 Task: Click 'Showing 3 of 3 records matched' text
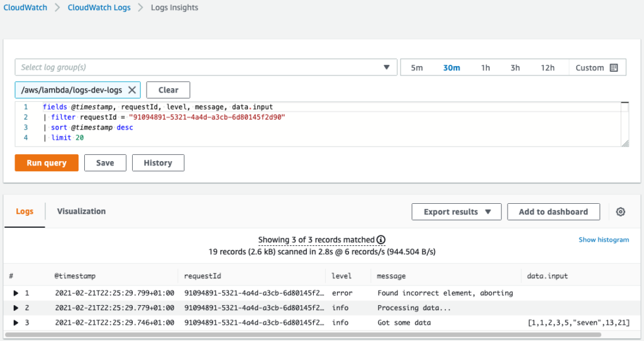pyautogui.click(x=316, y=240)
